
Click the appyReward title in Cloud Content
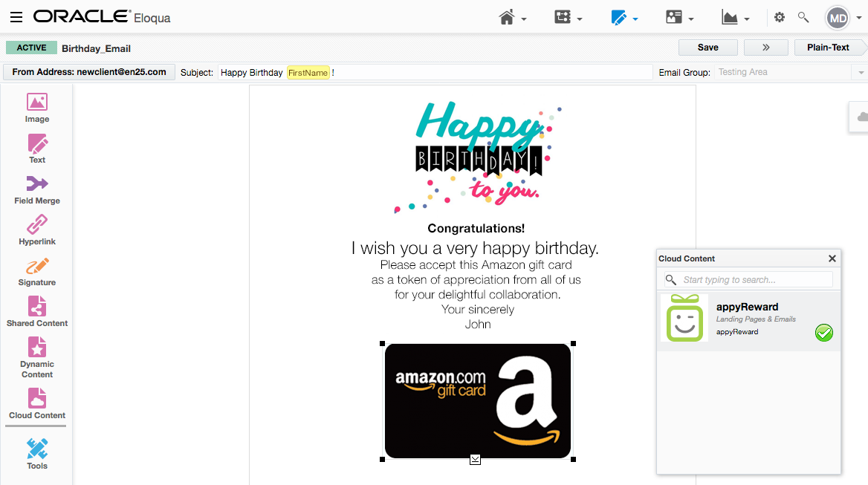[x=748, y=307]
